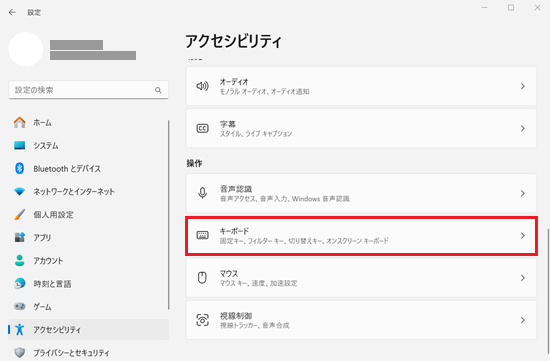Click the スタイル、ライブ キャプション text
This screenshot has width=550, height=361.
(256, 134)
